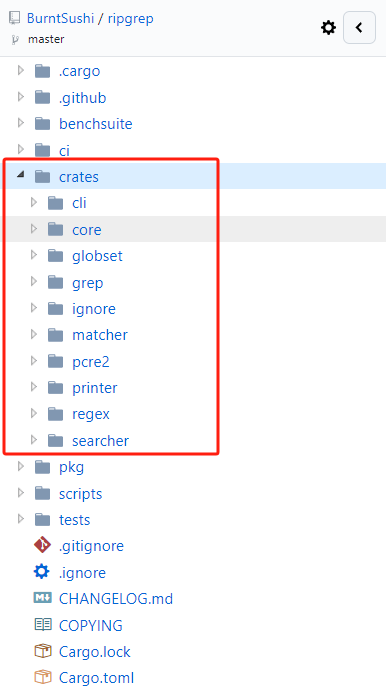This screenshot has width=386, height=691.
Task: Open the settings gear icon
Action: point(328,28)
